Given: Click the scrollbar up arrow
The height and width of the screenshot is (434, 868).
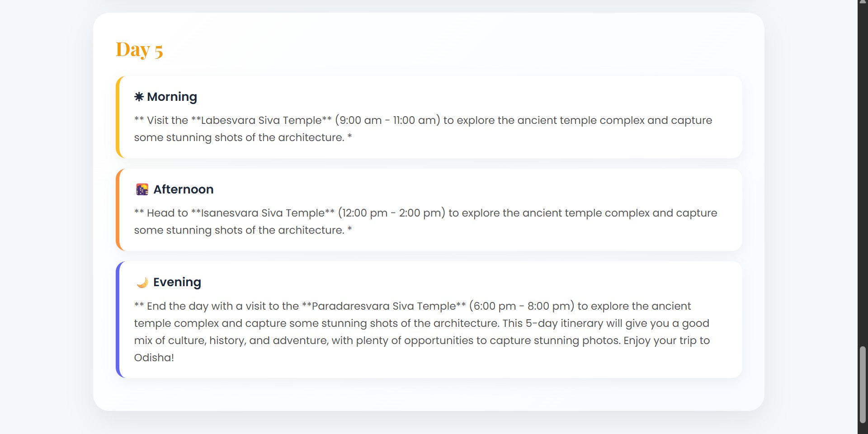Looking at the screenshot, I should [x=863, y=2].
